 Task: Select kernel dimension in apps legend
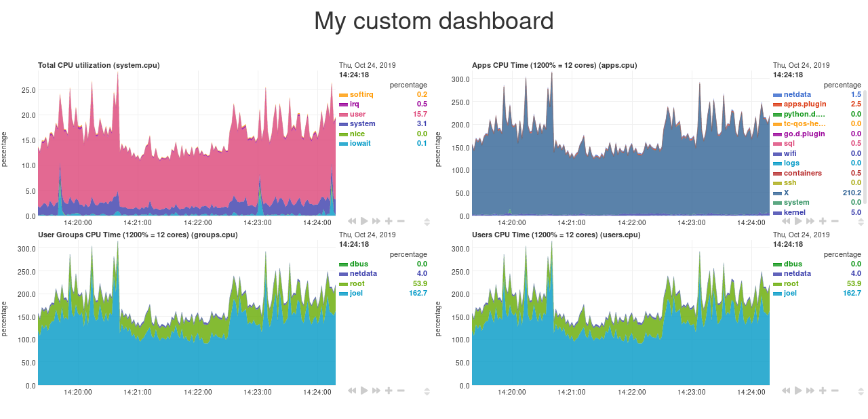[795, 212]
